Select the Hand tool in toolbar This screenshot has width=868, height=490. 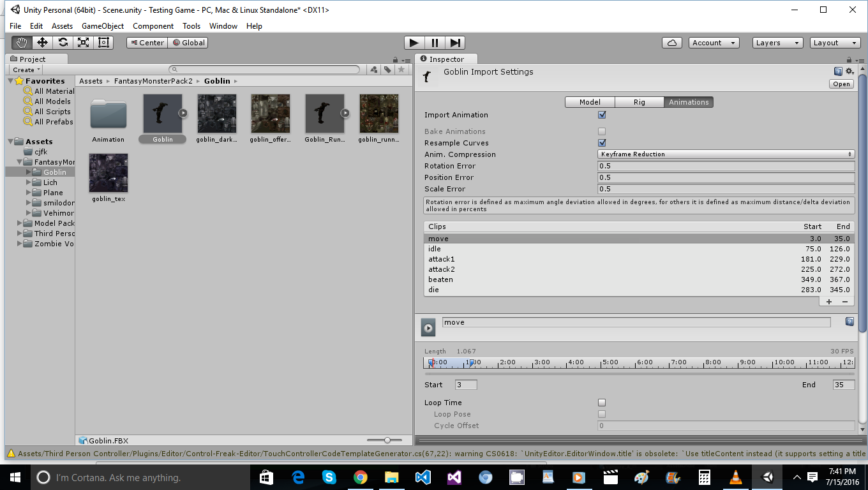click(x=22, y=43)
